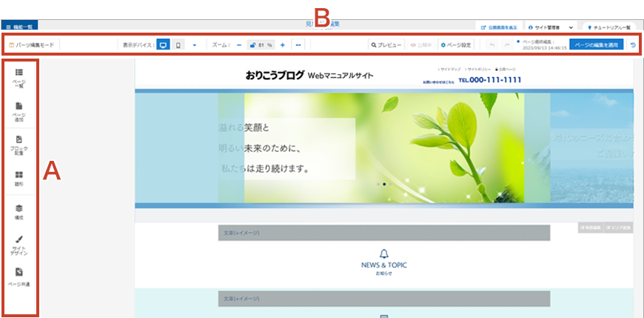Open the 雛形 templates icon
Viewport: 644px width, 318px height.
(19, 178)
